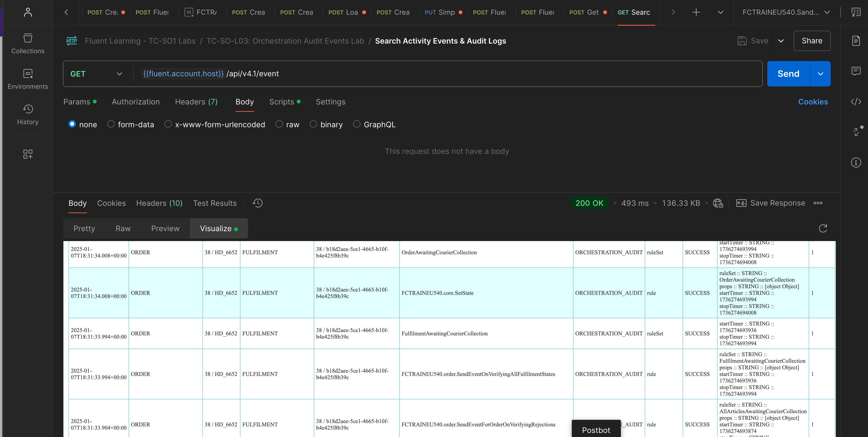The height and width of the screenshot is (437, 868).
Task: Choose the GraphQL body radio option
Action: (356, 124)
